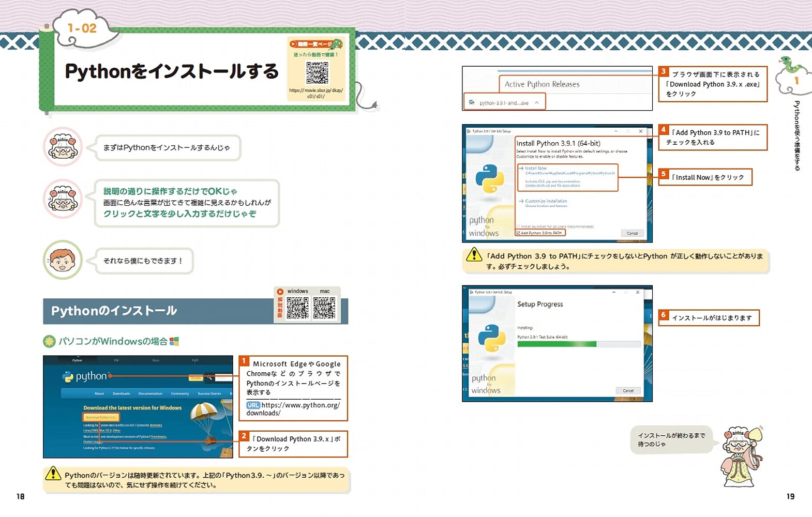This screenshot has height=517, width=812.
Task: Toggle the Add Python 3.9 to PATH checkbox
Action: (518, 233)
